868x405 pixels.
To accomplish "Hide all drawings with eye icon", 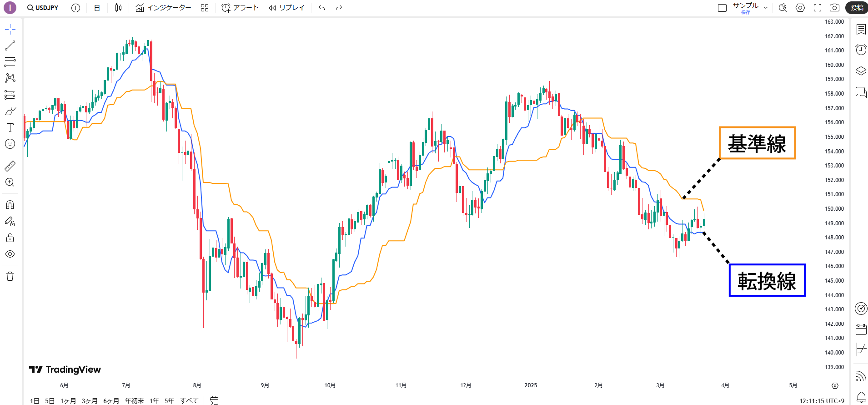I will 10,254.
